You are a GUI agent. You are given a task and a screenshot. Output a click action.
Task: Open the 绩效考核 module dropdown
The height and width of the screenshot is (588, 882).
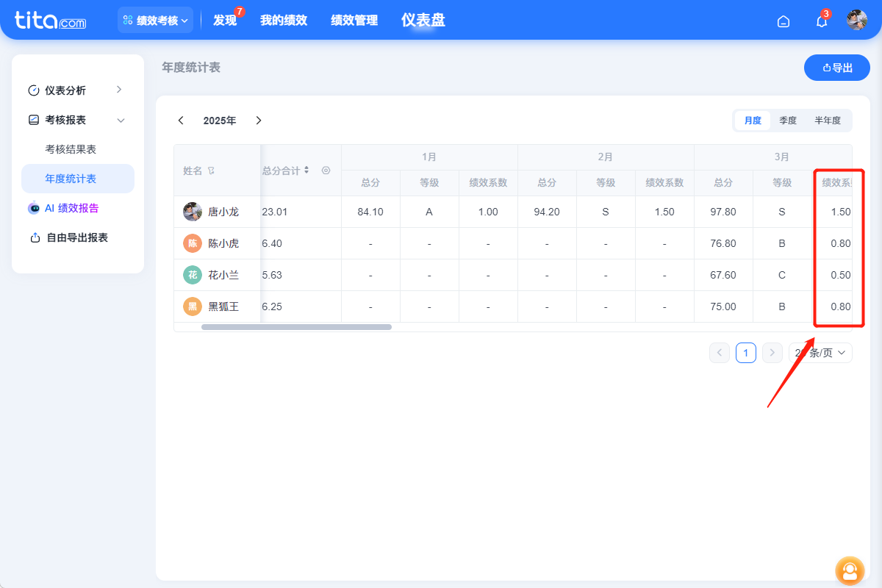(x=155, y=20)
